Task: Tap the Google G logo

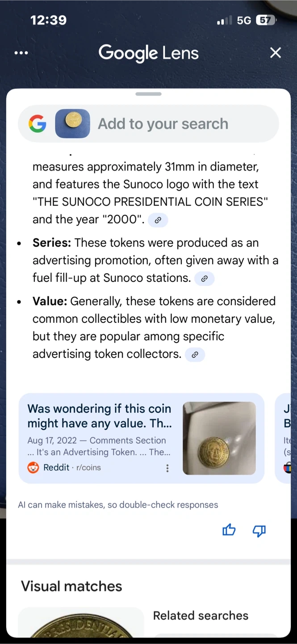Action: pyautogui.click(x=37, y=124)
